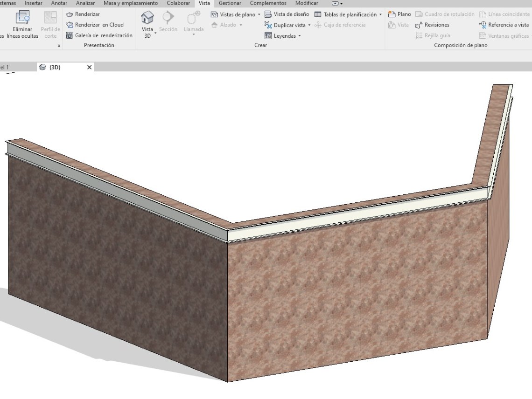
Task: Click Eliminar líneas ocultas icon
Action: click(x=22, y=18)
